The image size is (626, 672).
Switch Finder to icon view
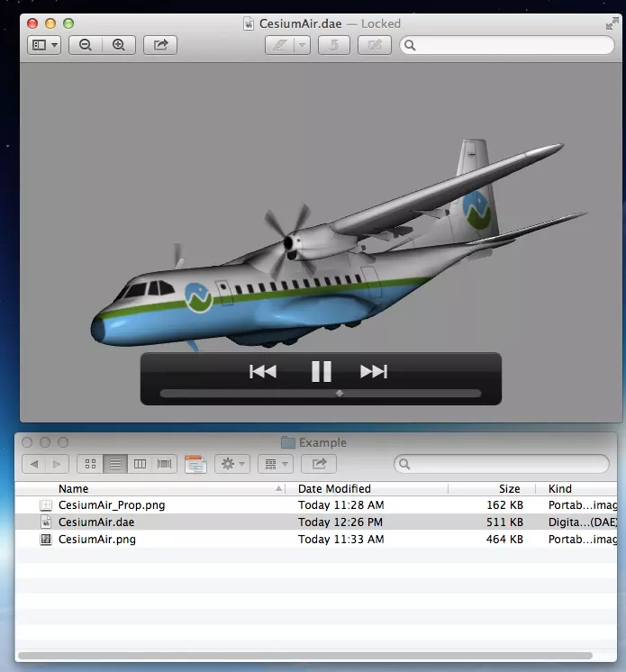tap(90, 464)
